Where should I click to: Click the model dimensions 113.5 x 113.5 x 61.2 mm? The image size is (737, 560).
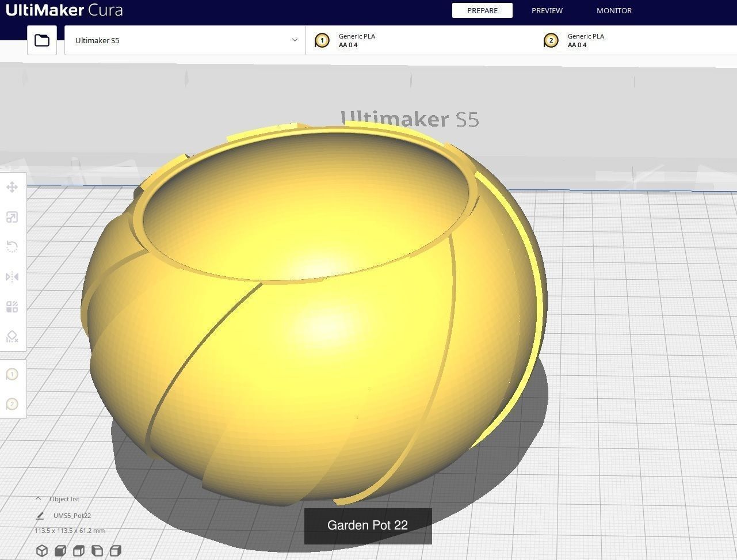pyautogui.click(x=70, y=531)
